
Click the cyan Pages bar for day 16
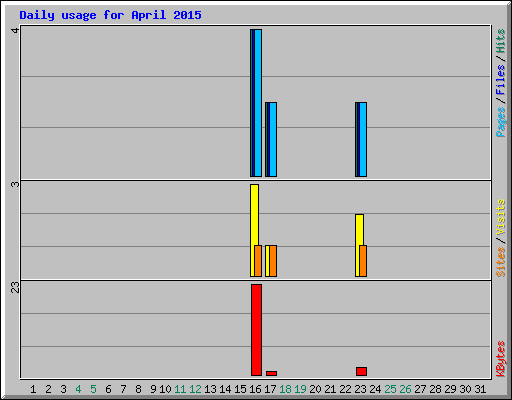258,103
